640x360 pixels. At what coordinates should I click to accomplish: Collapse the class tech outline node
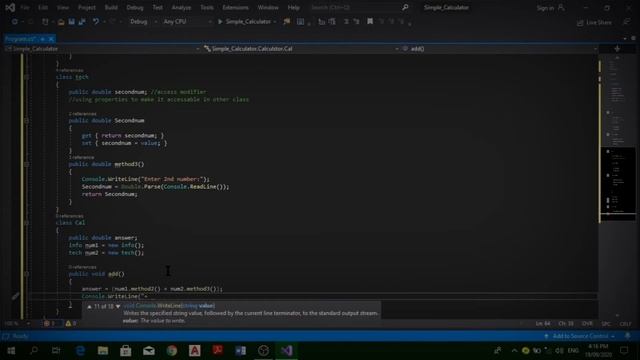click(x=27, y=77)
